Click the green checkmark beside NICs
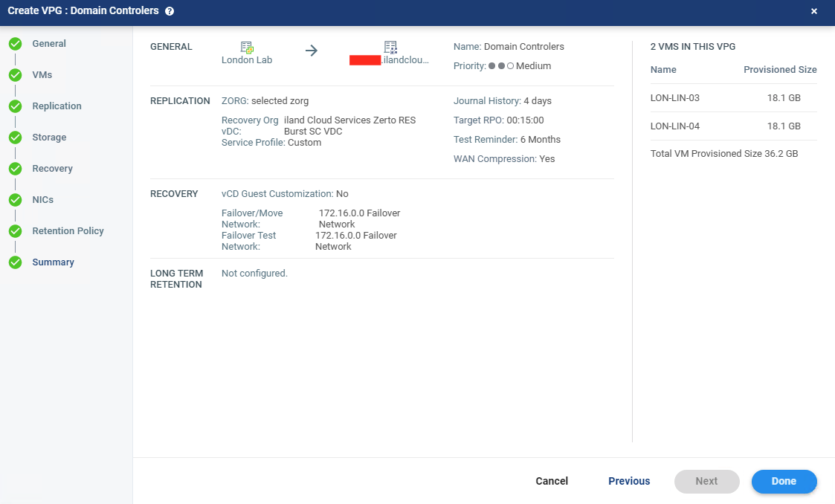835x504 pixels. click(x=15, y=200)
